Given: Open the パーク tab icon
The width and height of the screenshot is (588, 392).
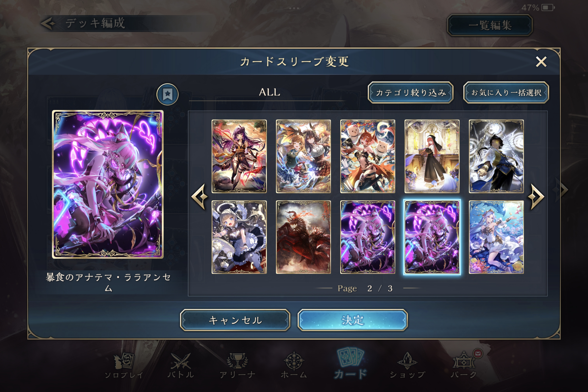Looking at the screenshot, I should (464, 365).
